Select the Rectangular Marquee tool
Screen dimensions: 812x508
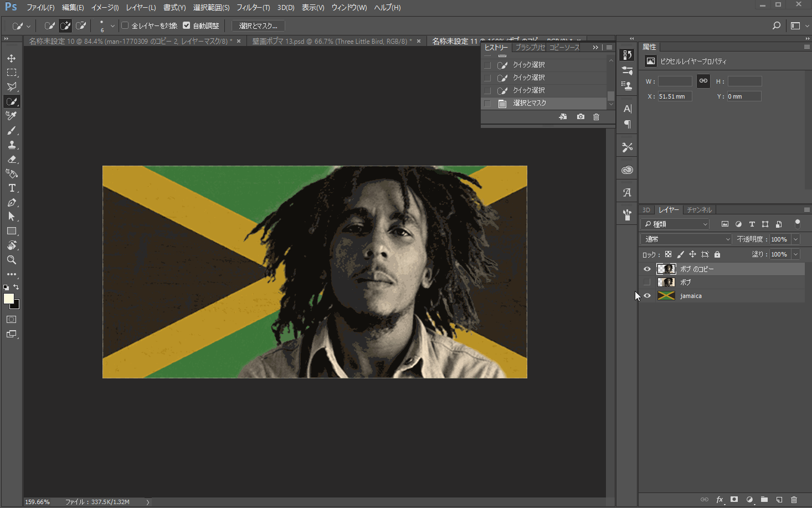point(12,73)
